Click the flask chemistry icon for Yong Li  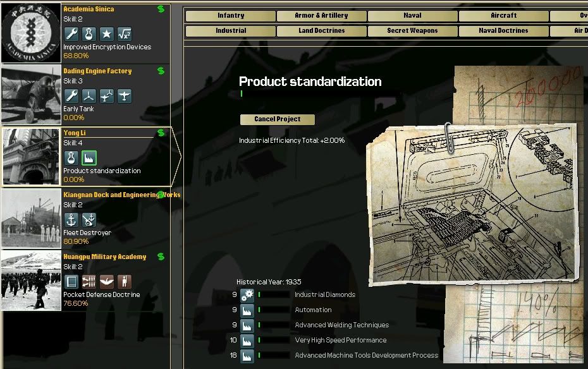(x=71, y=158)
